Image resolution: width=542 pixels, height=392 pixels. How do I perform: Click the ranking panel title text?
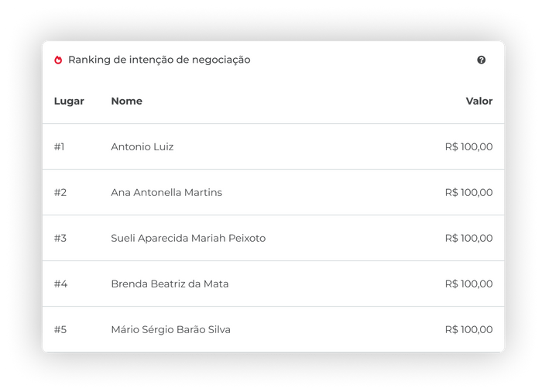(x=159, y=60)
